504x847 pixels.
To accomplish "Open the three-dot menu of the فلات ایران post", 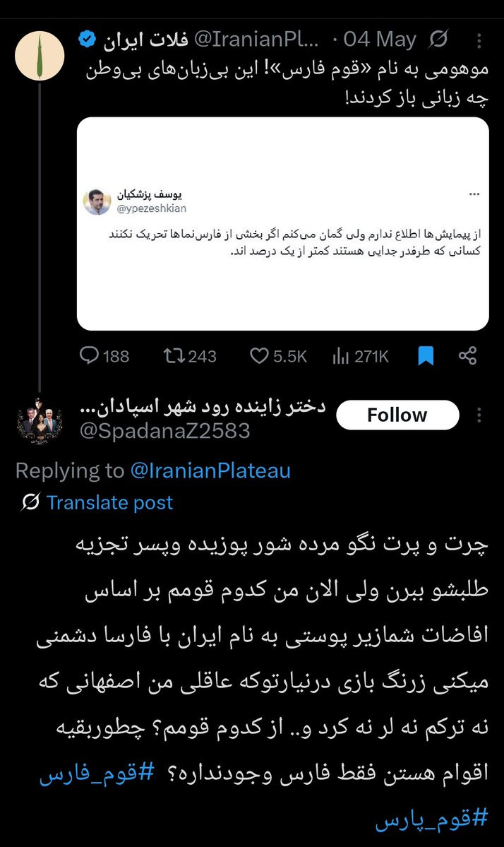I will (x=479, y=40).
